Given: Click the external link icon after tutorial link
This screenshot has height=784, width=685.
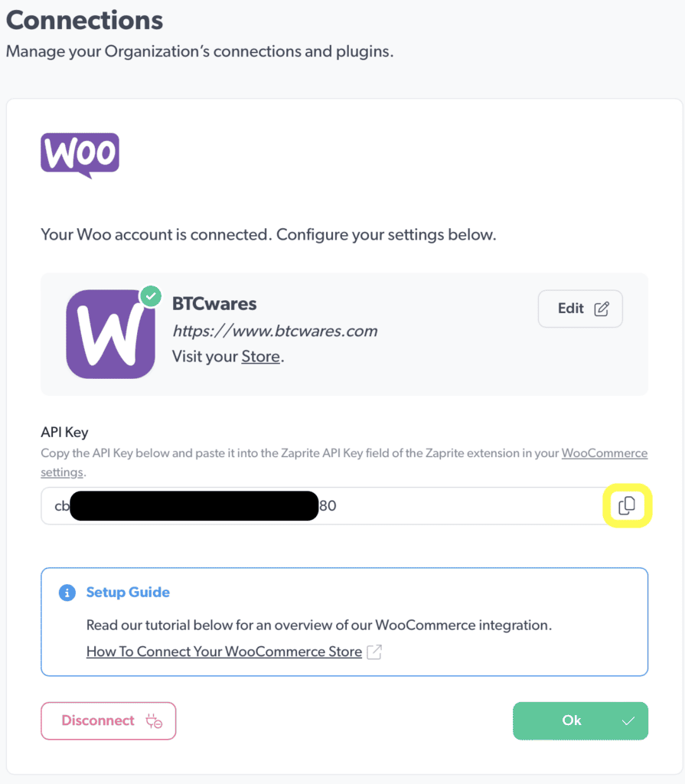Looking at the screenshot, I should pyautogui.click(x=374, y=652).
